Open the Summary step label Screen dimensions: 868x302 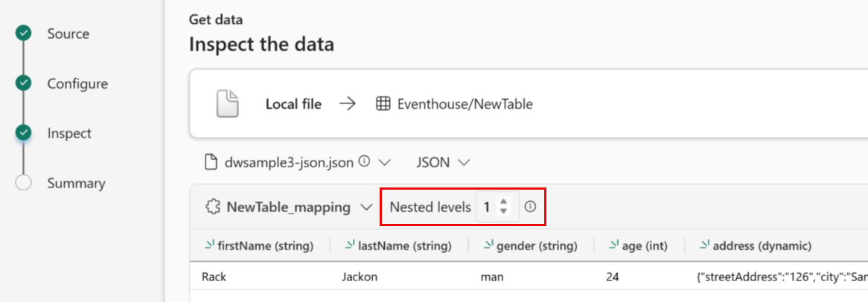76,183
